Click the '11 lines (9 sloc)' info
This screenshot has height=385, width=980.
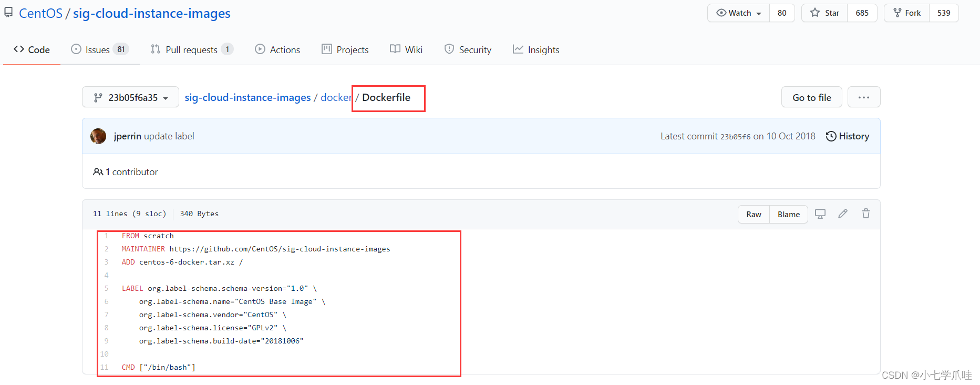129,214
